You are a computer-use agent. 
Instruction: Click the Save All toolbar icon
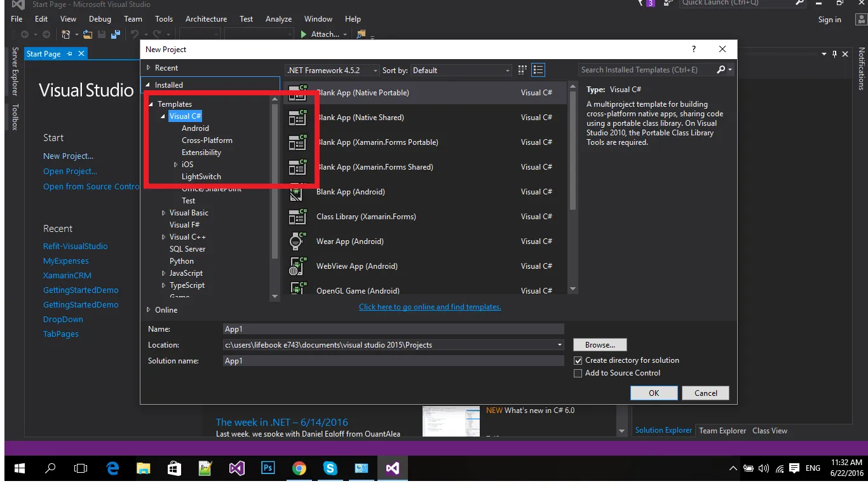point(116,34)
